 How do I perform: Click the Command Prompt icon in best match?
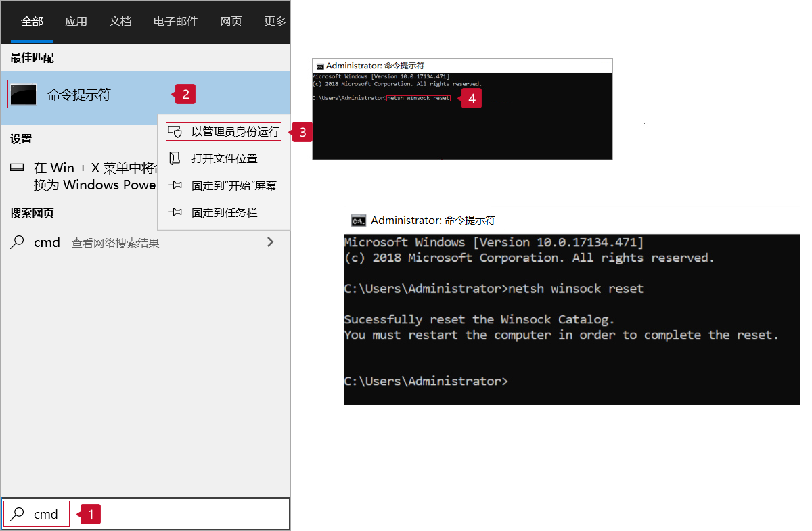click(24, 95)
